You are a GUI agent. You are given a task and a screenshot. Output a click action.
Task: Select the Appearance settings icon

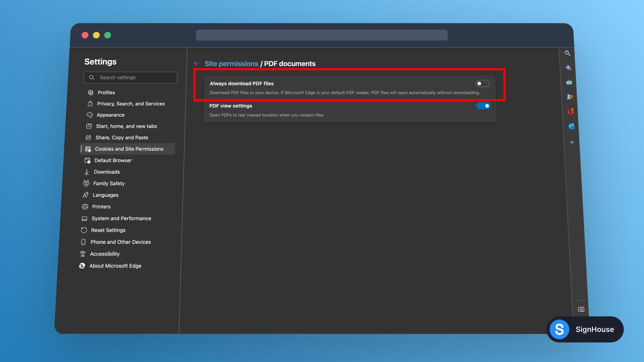[89, 115]
